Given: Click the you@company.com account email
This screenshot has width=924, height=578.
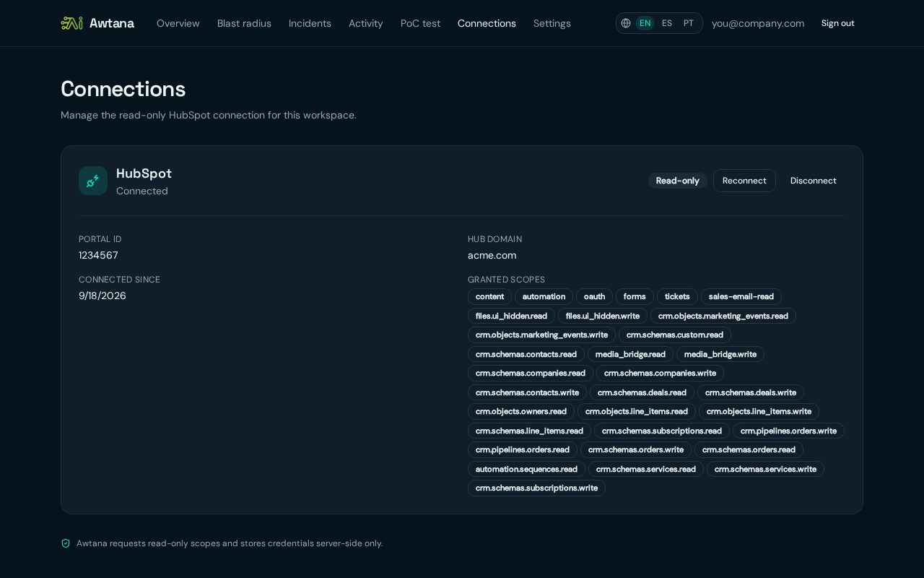Looking at the screenshot, I should pos(758,23).
